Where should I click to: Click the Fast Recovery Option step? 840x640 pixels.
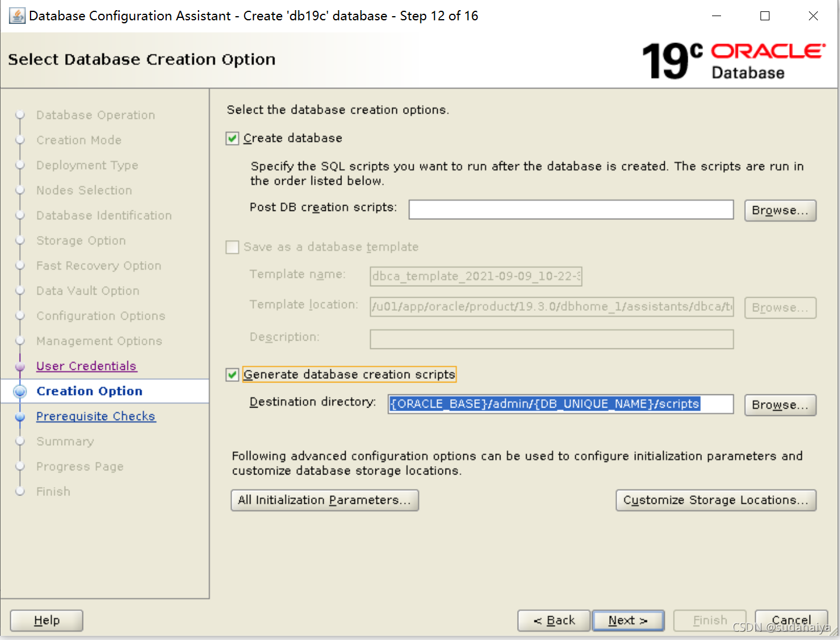tap(99, 265)
